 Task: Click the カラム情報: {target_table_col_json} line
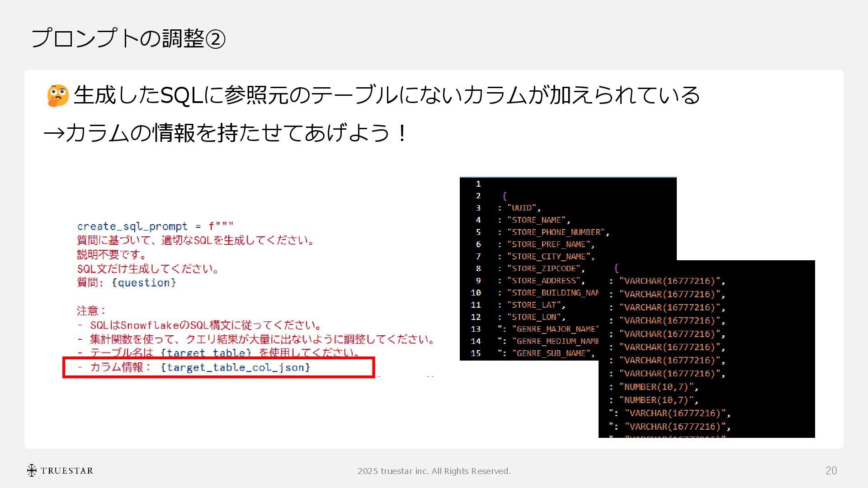[x=194, y=367]
